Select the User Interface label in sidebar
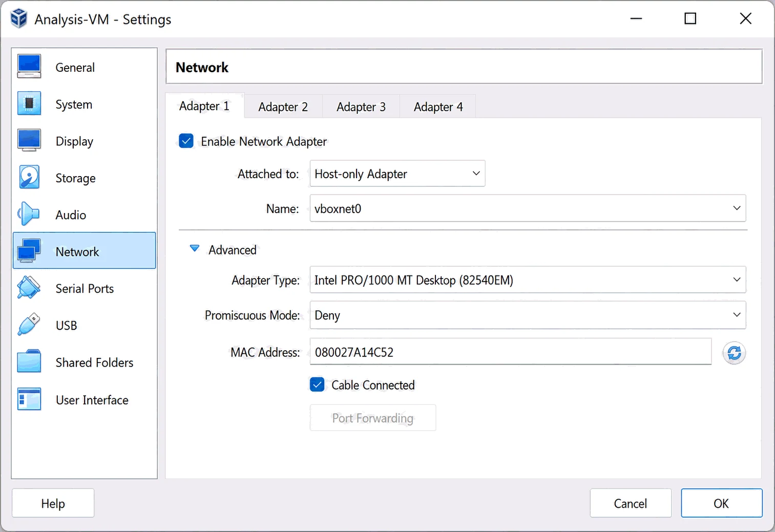The width and height of the screenshot is (775, 532). click(92, 400)
